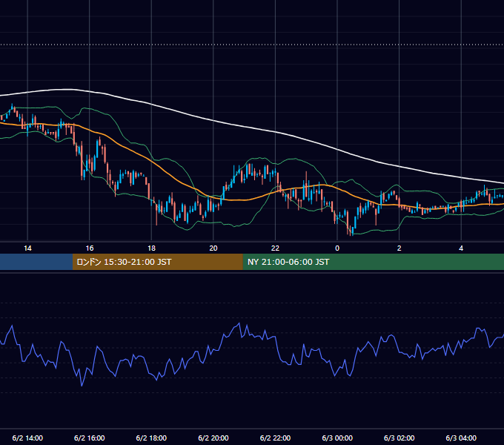Click the 6/2 20:00 time label
Image resolution: width=504 pixels, height=445 pixels.
click(213, 438)
